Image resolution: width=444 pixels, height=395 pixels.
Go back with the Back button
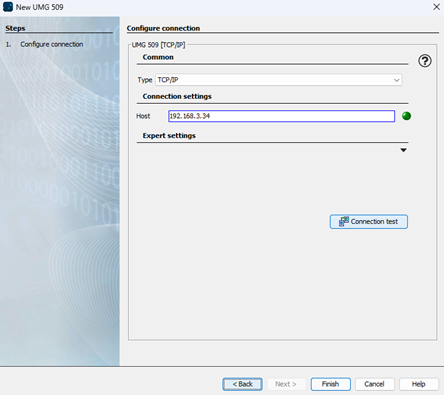[x=242, y=384]
